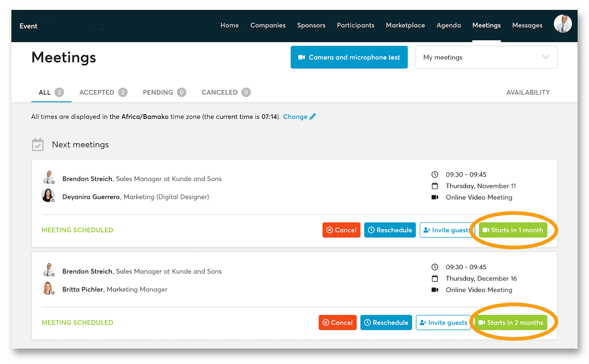
Task: Click Brendon Streich's name in December meeting
Action: pos(87,271)
